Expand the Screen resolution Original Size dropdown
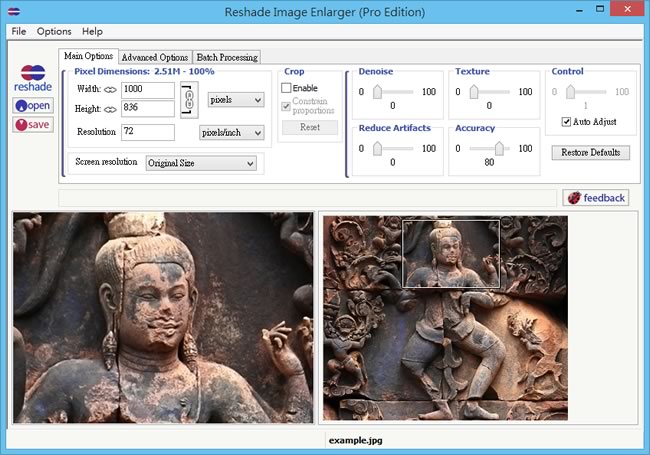This screenshot has width=650, height=455. [x=200, y=162]
